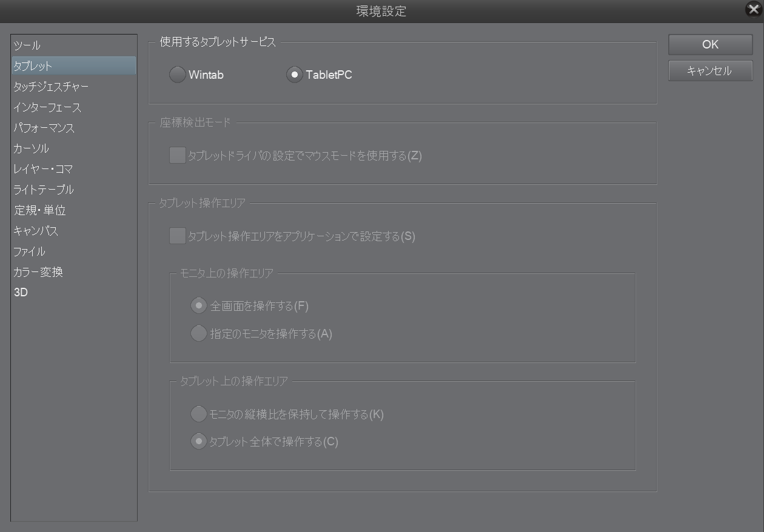Go to the カーソル settings category
The height and width of the screenshot is (532, 764).
(x=73, y=148)
